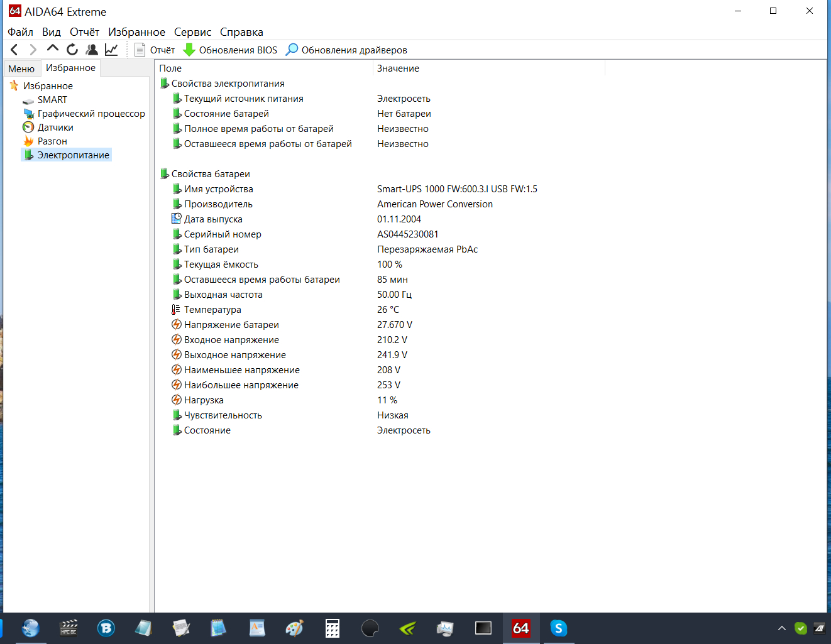This screenshot has height=644, width=831.
Task: Open Calculator from the taskbar
Action: coord(332,628)
